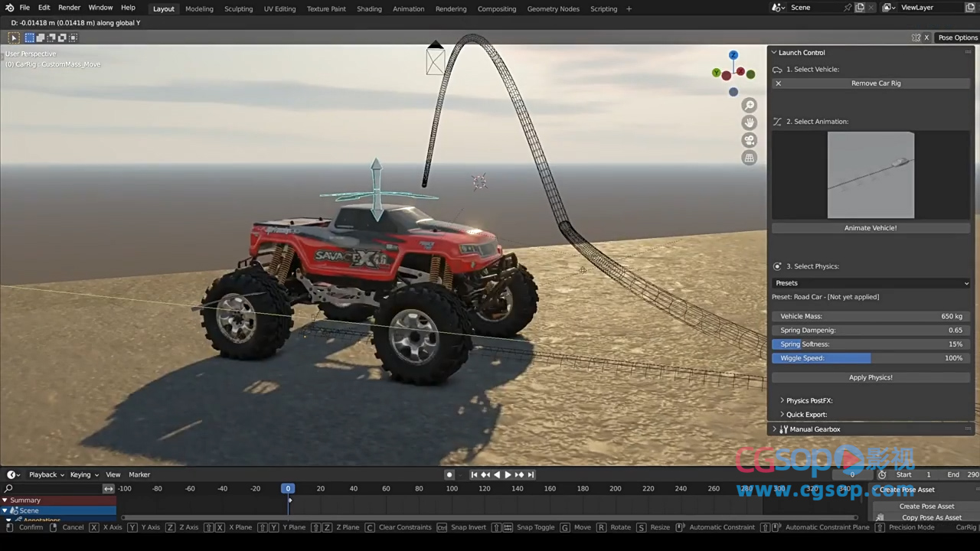Image resolution: width=980 pixels, height=551 pixels.
Task: Open the Render menu
Action: 69,8
